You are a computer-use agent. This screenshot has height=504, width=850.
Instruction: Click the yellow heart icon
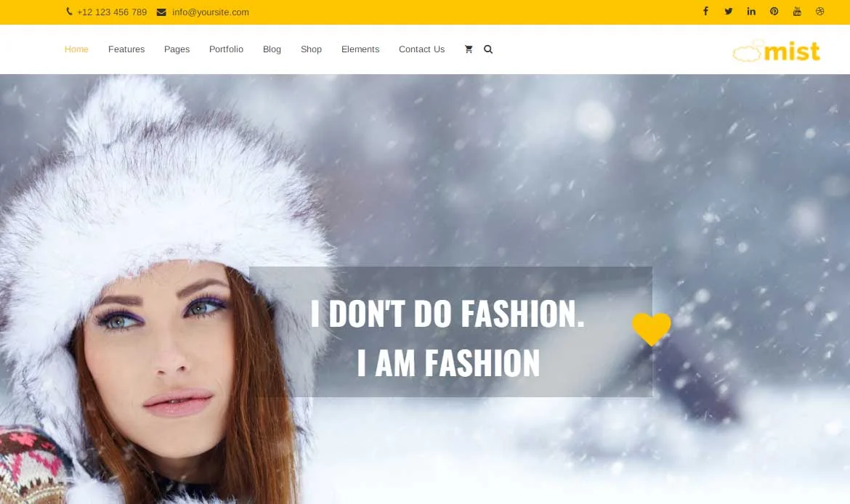(651, 329)
